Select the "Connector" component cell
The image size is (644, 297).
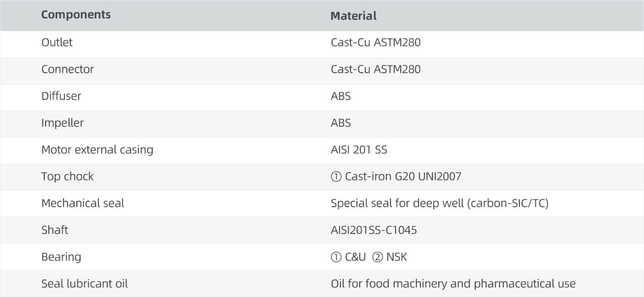68,69
